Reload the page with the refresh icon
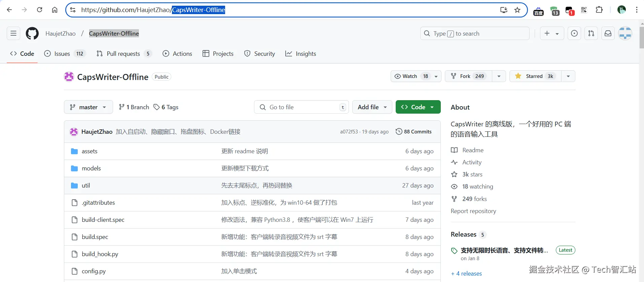This screenshot has height=282, width=644. (39, 10)
